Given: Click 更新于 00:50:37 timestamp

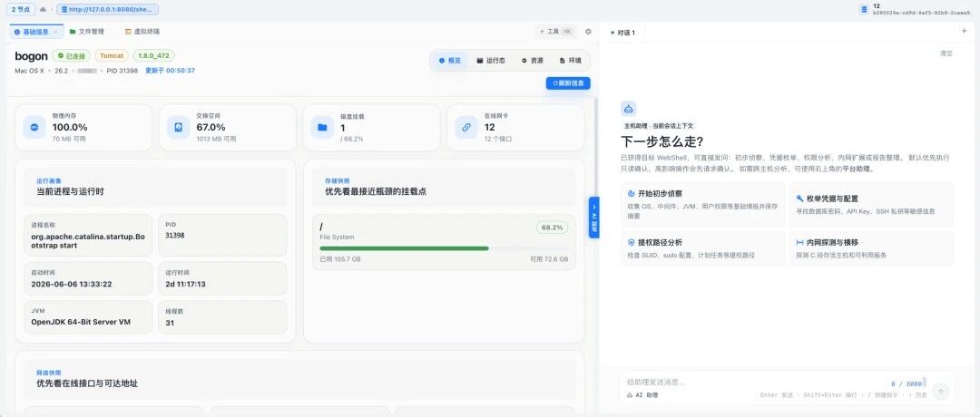Looking at the screenshot, I should (x=170, y=71).
